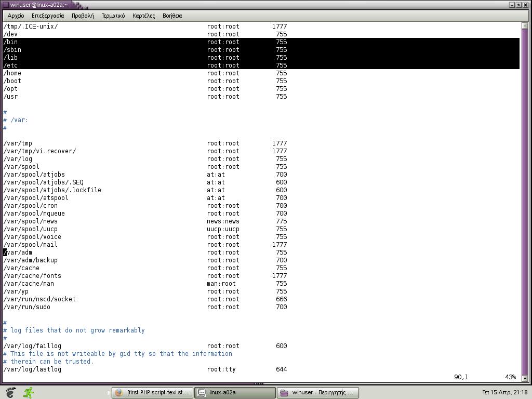
Task: Click the /var/adm/backup path
Action: (x=31, y=261)
